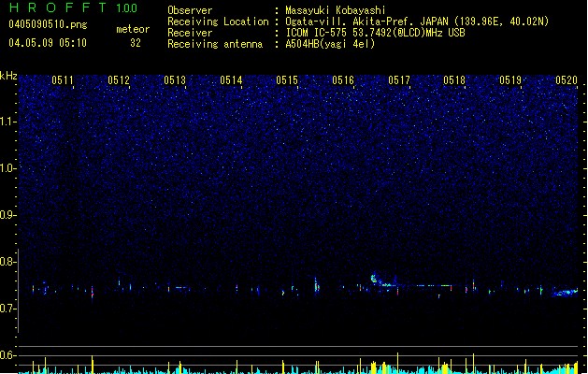
Task: Click the 0514 time marker
Action: (x=231, y=80)
